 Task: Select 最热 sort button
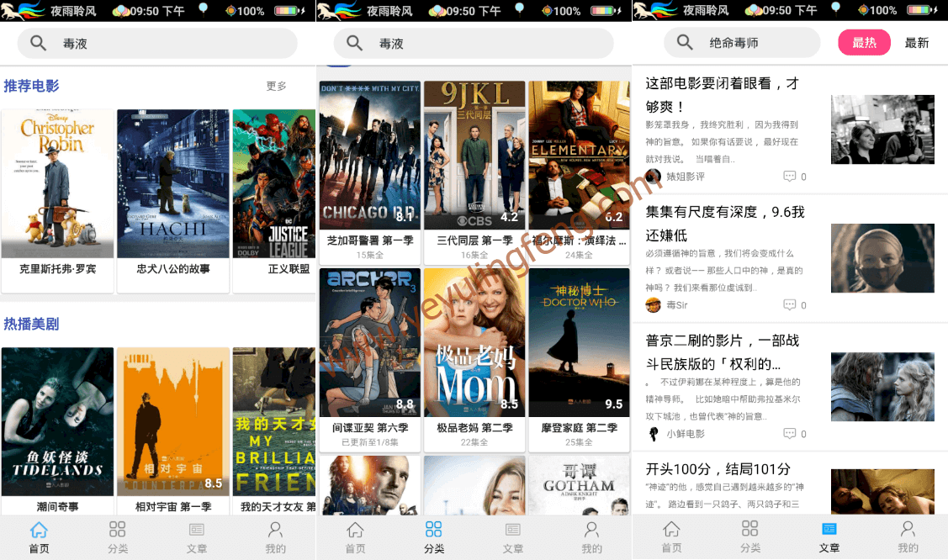click(x=864, y=42)
